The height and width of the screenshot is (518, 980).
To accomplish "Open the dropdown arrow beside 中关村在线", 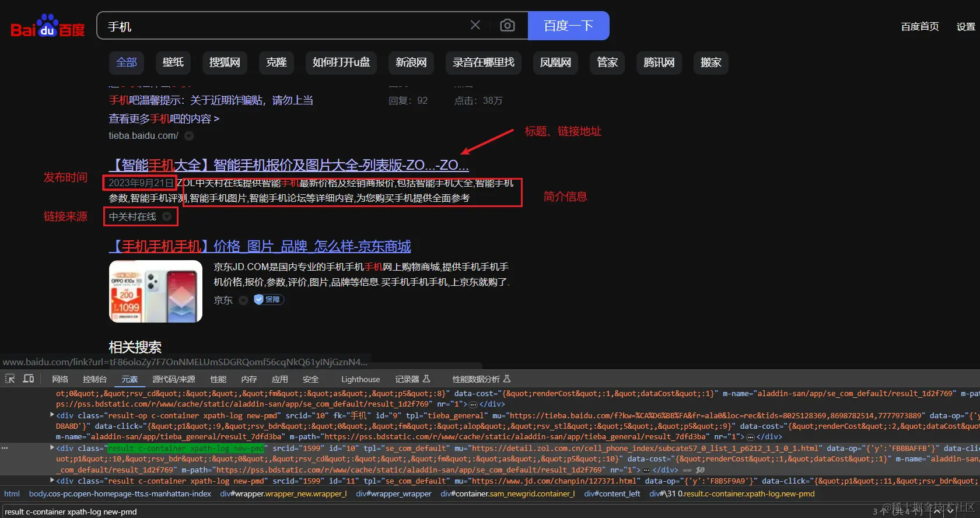I will point(167,217).
